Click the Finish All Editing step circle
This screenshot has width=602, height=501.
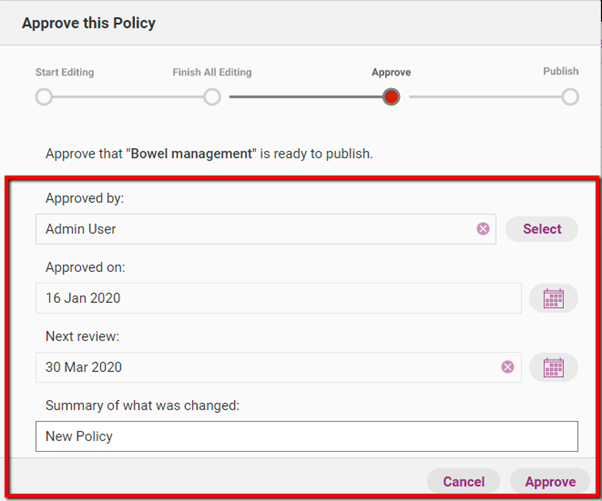[212, 97]
